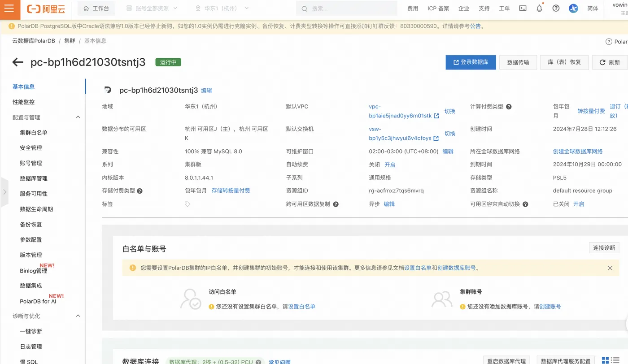Click the 创建账号 link
This screenshot has width=628, height=364.
[550, 307]
